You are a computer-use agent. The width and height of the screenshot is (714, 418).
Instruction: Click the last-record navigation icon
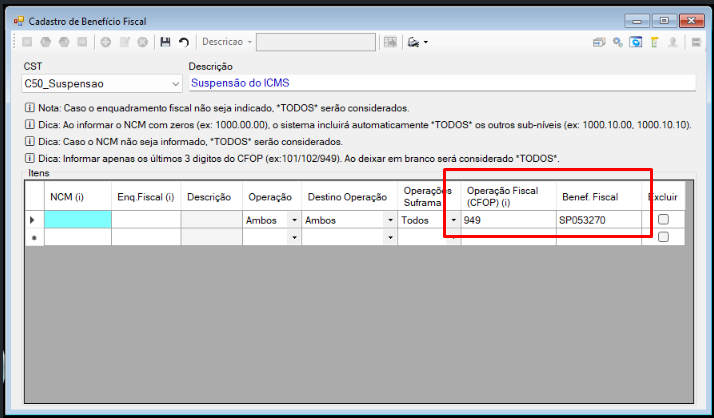click(x=82, y=42)
